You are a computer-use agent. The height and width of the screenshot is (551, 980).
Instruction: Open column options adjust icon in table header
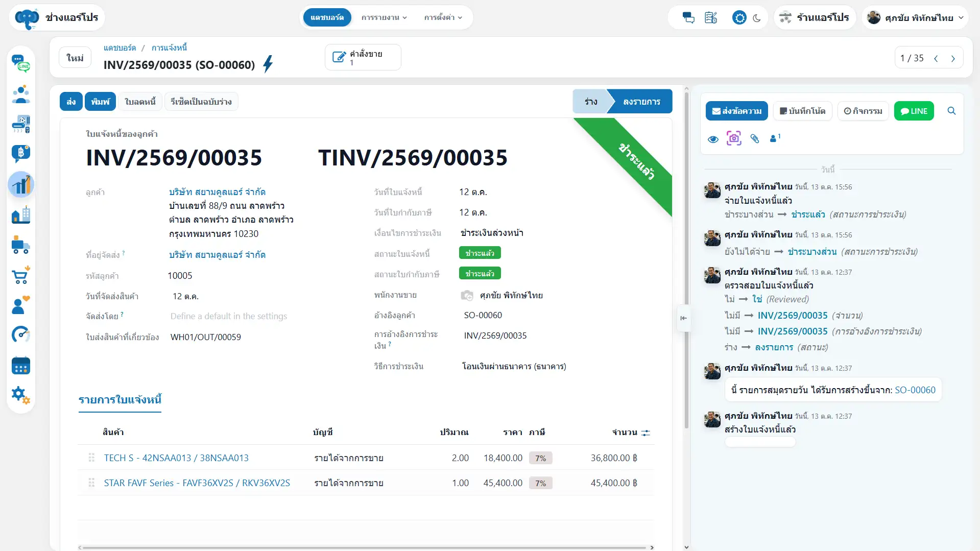[x=646, y=433]
